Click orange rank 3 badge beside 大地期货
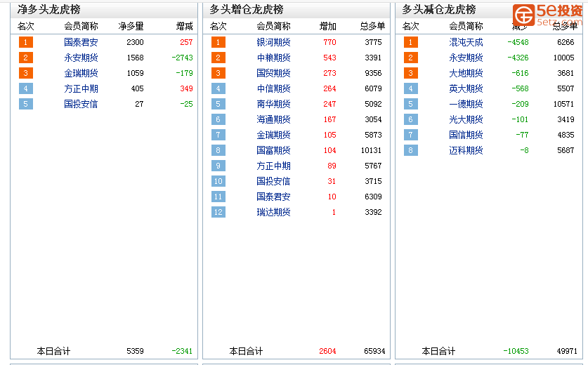 pos(411,73)
